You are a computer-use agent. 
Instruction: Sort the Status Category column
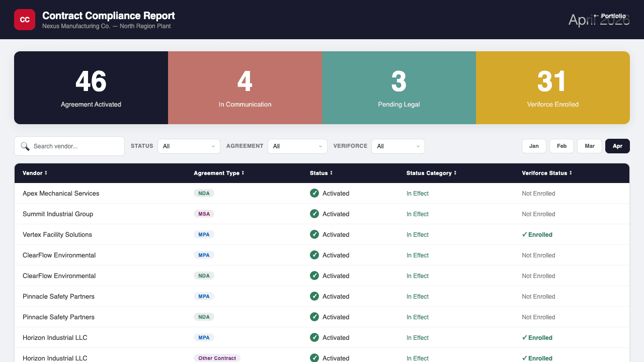click(x=430, y=173)
